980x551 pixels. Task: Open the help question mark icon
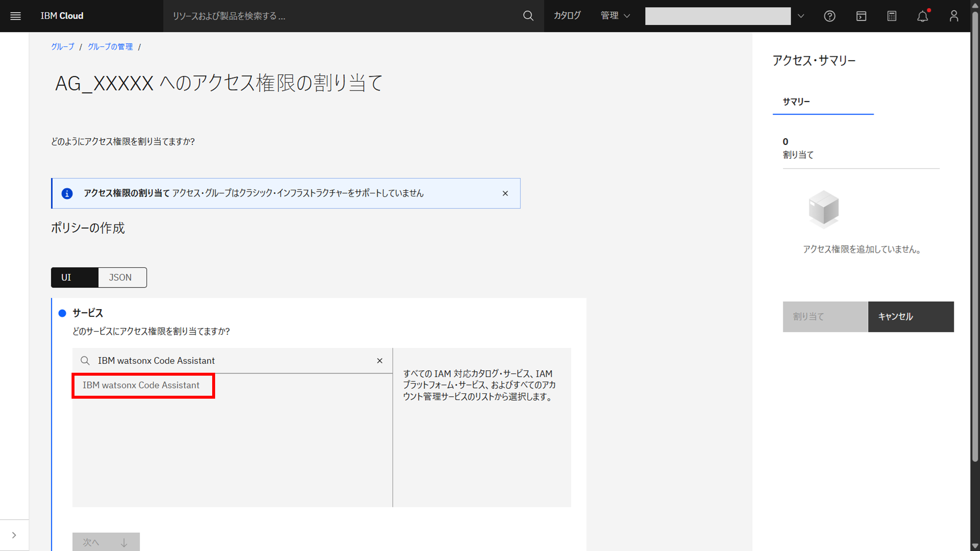(829, 16)
